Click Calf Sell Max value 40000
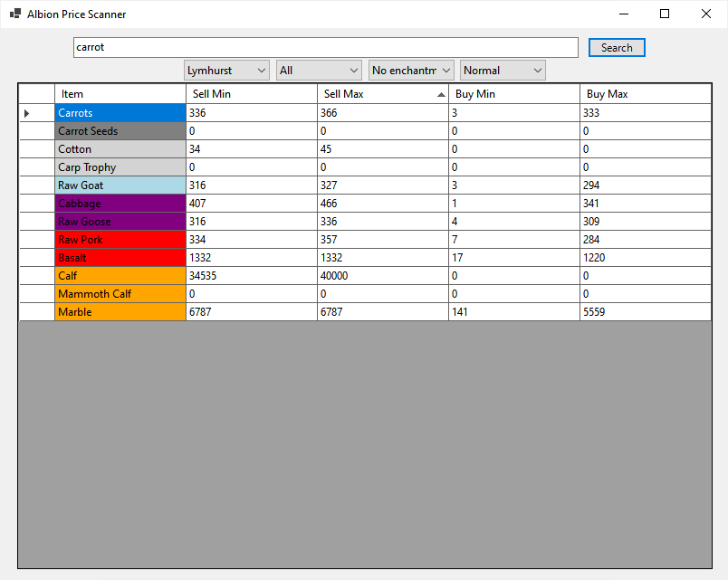Viewport: 728px width, 580px height. click(x=383, y=276)
